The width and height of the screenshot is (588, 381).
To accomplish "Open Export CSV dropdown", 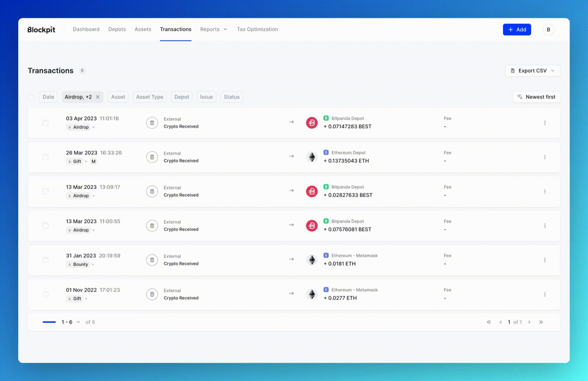I will tap(533, 71).
